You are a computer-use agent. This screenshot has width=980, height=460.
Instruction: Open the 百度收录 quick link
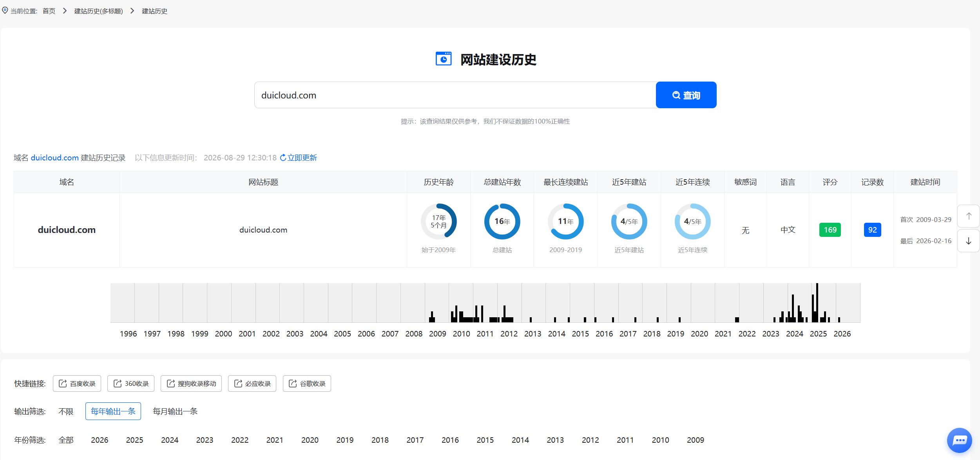77,384
